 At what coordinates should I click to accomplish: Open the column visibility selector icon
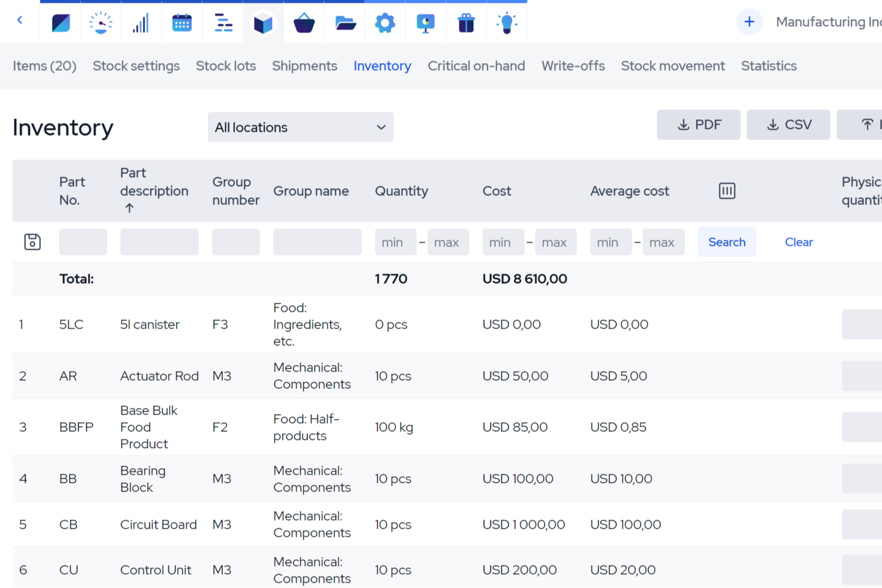tap(726, 191)
